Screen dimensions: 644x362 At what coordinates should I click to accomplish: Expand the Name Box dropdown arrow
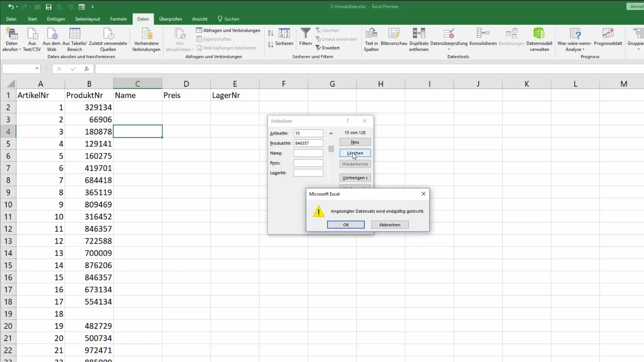[x=37, y=69]
